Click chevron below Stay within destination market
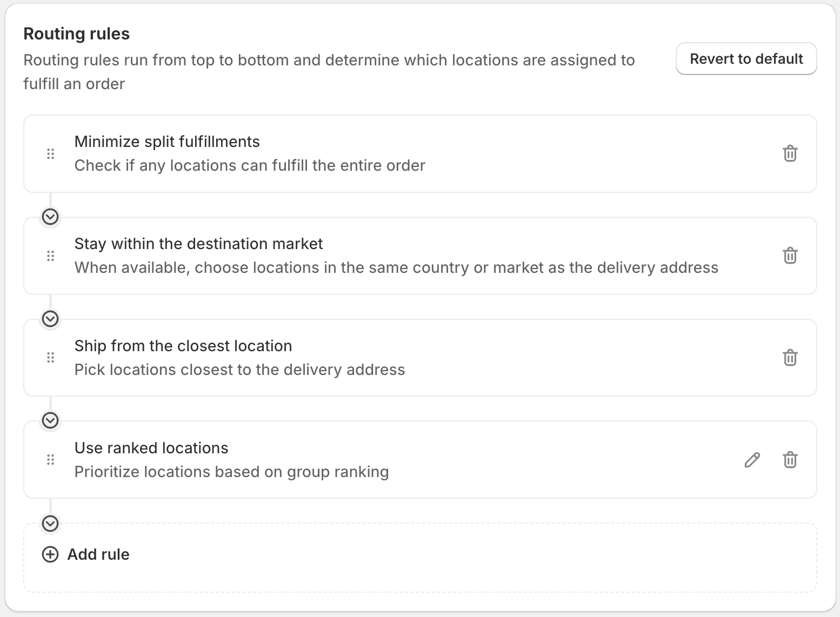 pyautogui.click(x=50, y=319)
